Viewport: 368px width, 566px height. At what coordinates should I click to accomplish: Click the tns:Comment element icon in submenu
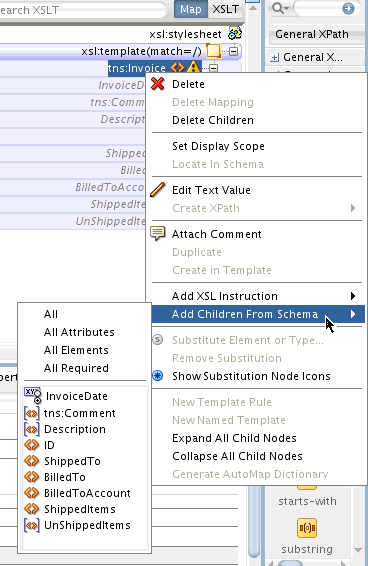tap(31, 413)
